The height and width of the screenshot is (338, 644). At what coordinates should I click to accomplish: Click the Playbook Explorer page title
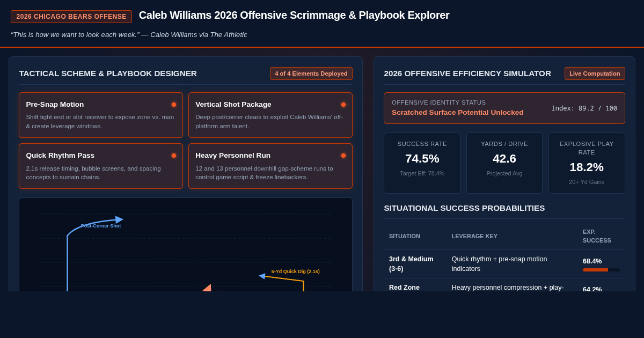click(x=294, y=16)
